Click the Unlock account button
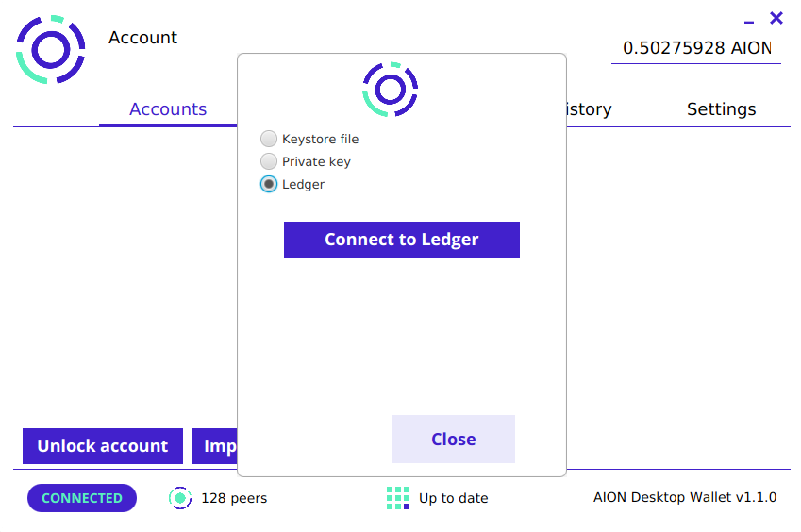The height and width of the screenshot is (532, 801). pos(103,446)
